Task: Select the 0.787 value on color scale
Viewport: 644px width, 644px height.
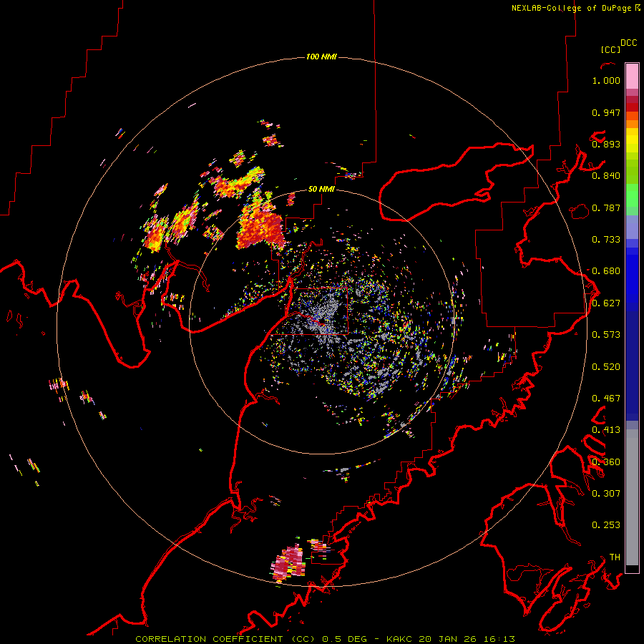Action: (606, 208)
